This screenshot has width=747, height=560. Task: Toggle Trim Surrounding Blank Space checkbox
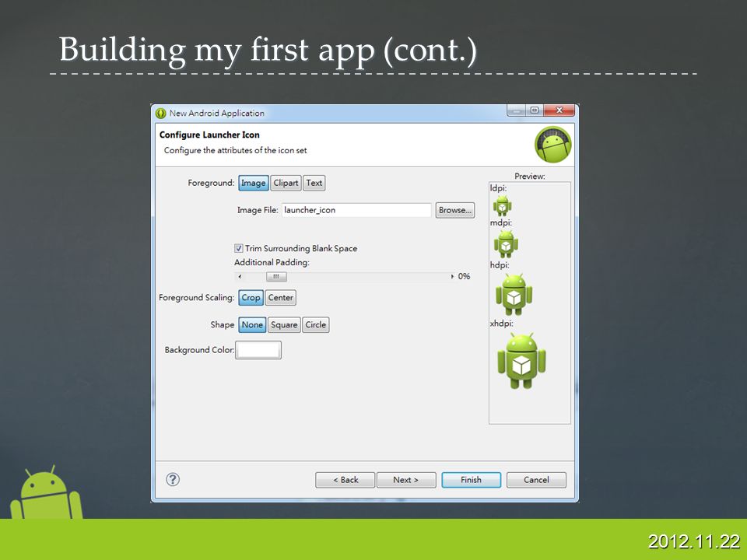[x=239, y=248]
